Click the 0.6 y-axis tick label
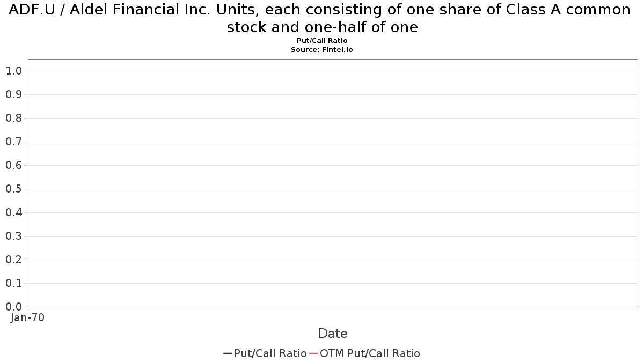The height and width of the screenshot is (362, 644). (13, 165)
